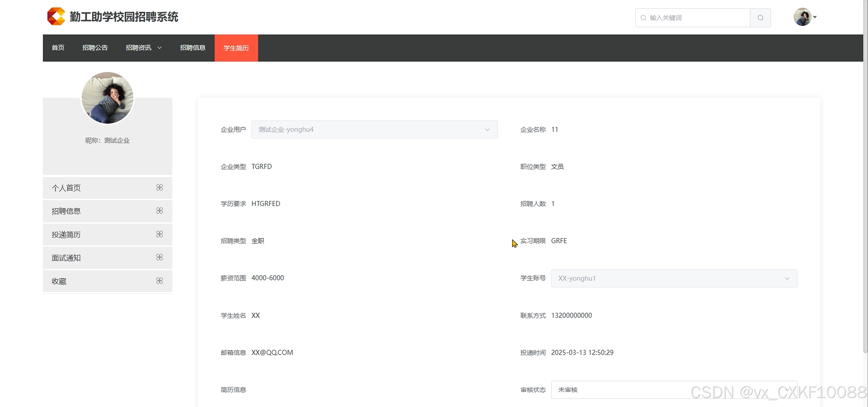Click the flower icon beside 个人首页

point(159,187)
